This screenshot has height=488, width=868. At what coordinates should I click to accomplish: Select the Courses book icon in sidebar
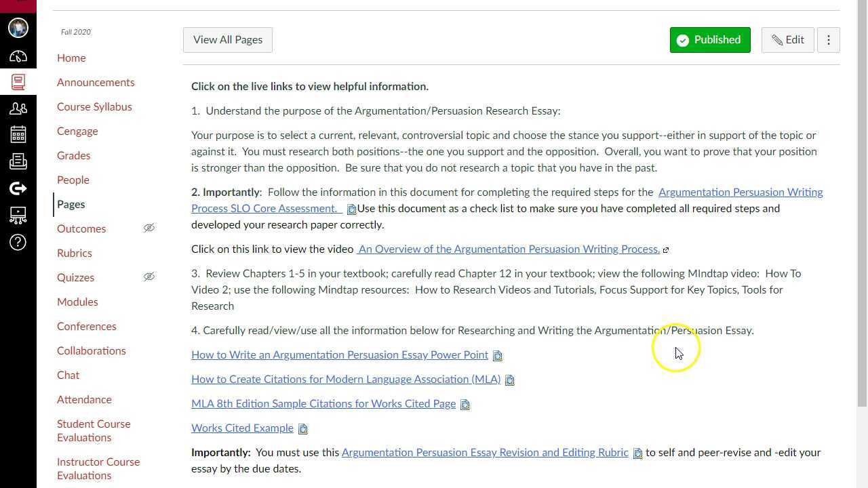[x=18, y=82]
